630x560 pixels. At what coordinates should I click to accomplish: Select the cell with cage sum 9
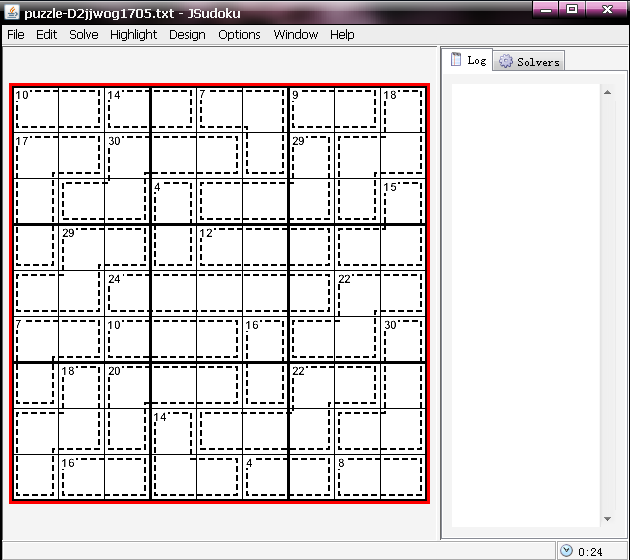click(311, 110)
